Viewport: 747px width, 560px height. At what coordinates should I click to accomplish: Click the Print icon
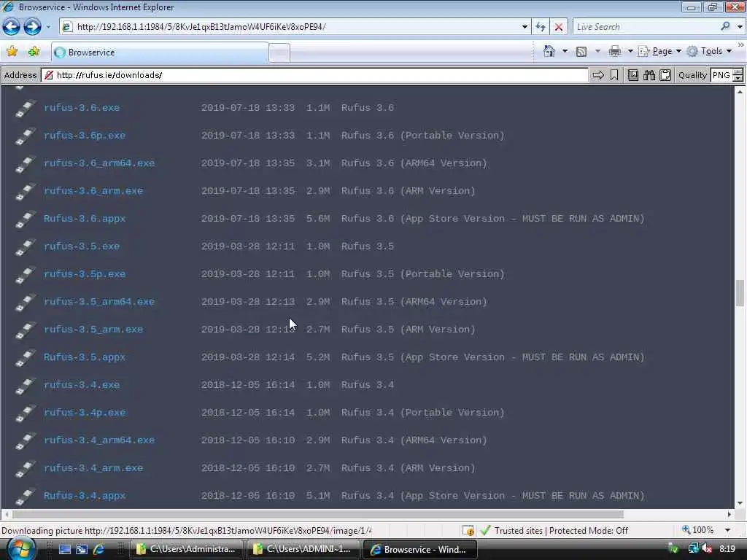pos(615,51)
